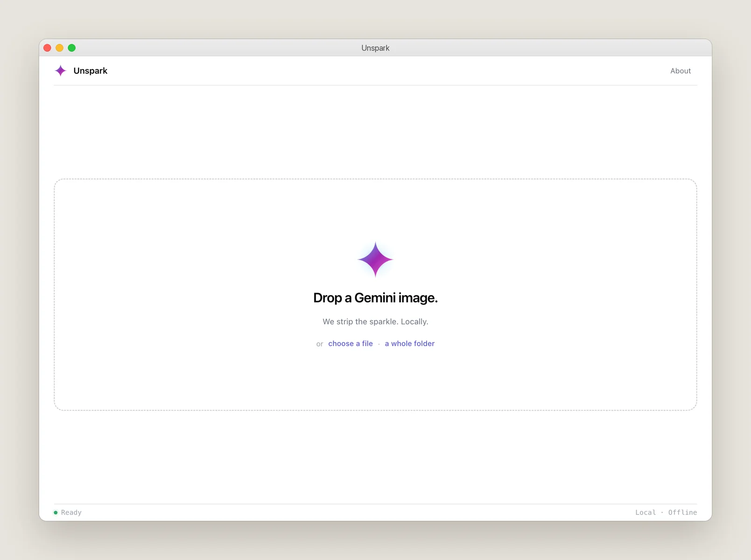Click the large gradient sparkle in drop zone
The width and height of the screenshot is (751, 560).
pyautogui.click(x=375, y=259)
